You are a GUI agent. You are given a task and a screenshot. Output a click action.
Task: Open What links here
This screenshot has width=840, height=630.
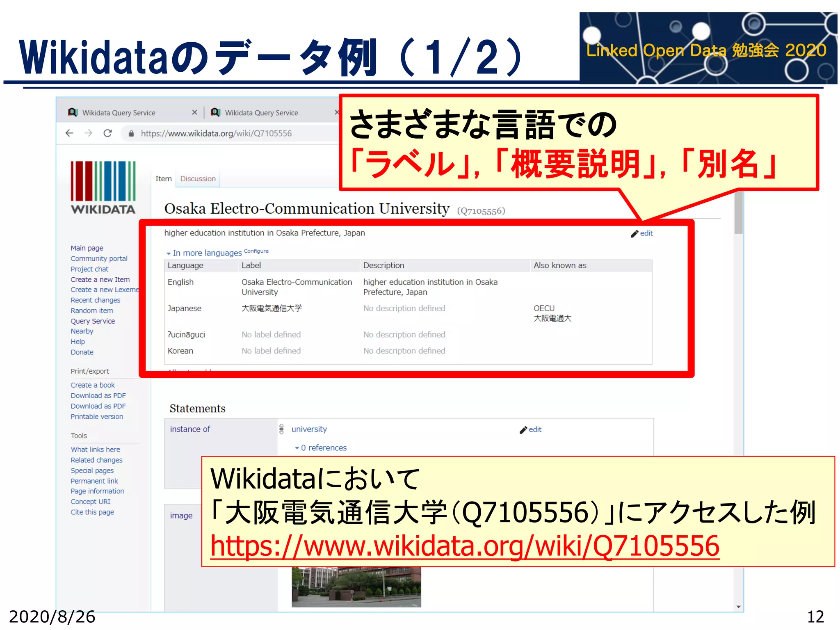(x=95, y=450)
